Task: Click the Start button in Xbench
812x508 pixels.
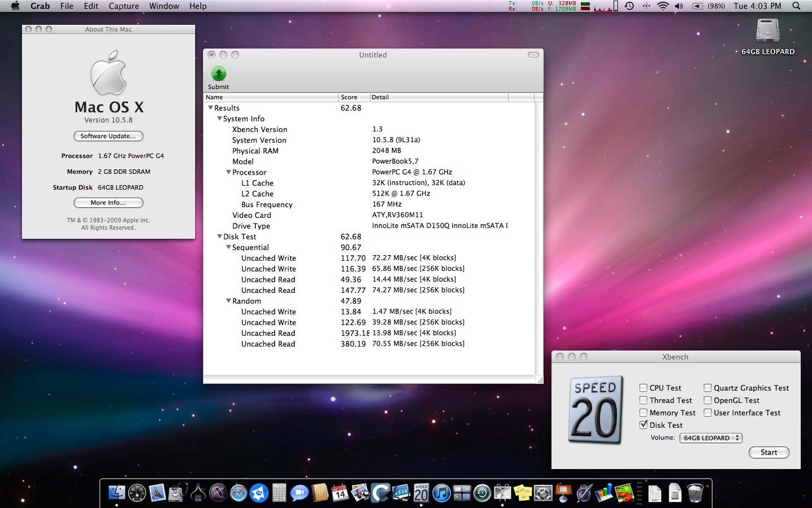Action: pos(769,452)
